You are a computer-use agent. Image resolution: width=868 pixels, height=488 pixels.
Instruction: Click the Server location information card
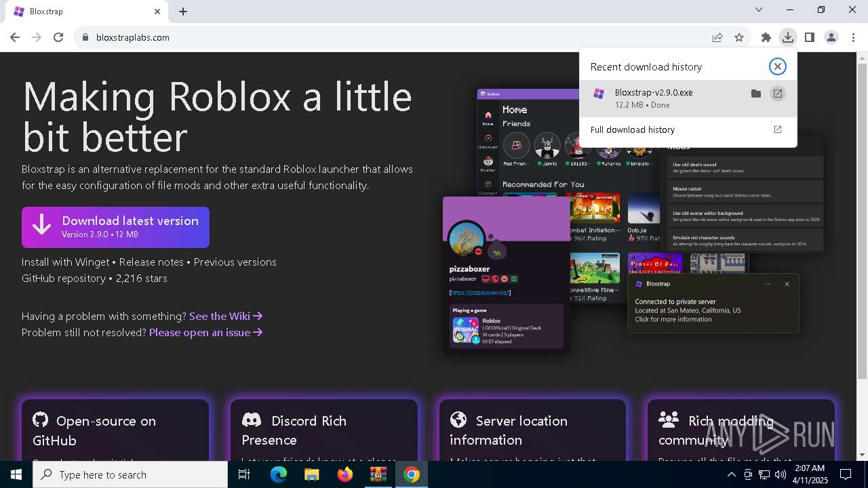(532, 430)
